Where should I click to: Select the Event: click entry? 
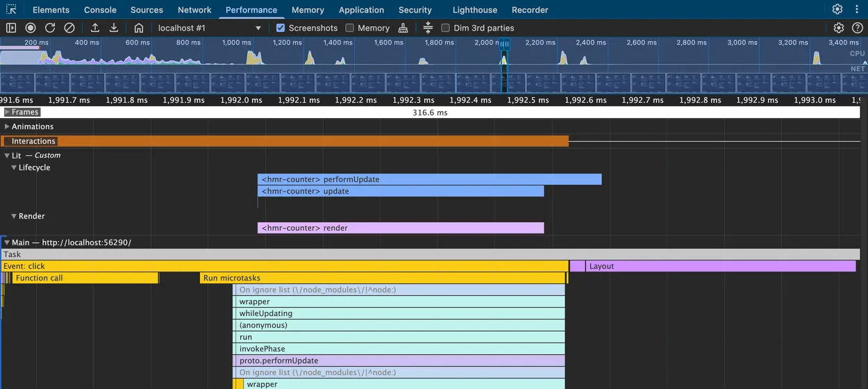tap(284, 266)
